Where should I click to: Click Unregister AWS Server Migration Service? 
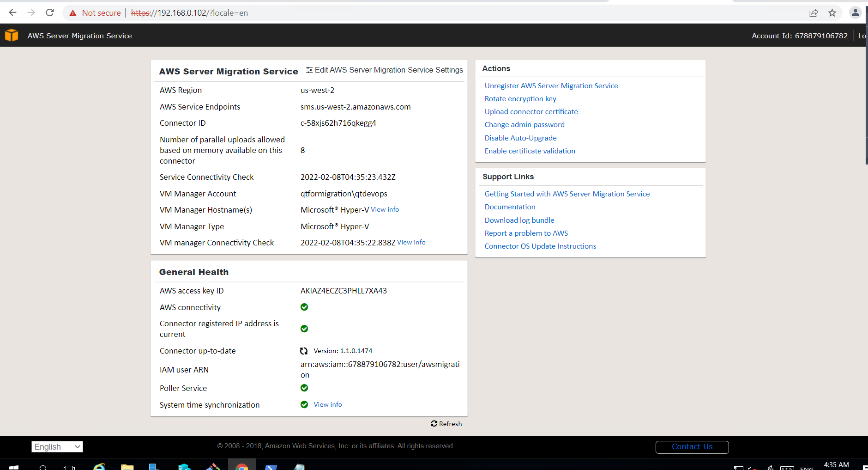click(551, 86)
